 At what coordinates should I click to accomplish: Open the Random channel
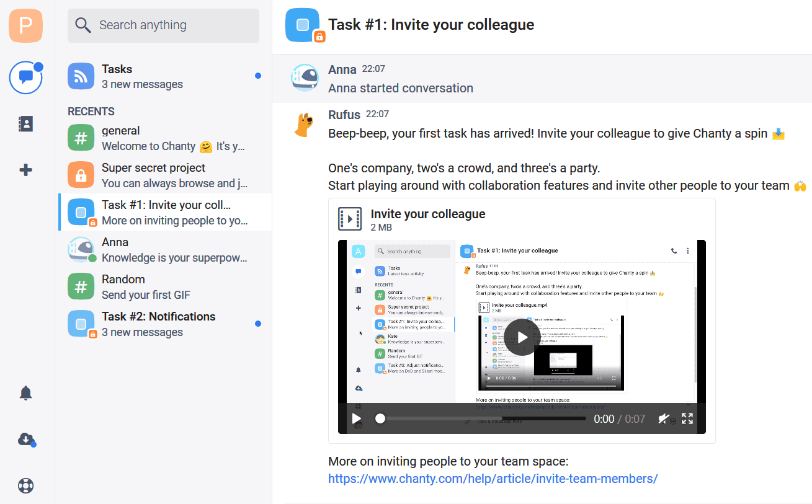coord(164,286)
